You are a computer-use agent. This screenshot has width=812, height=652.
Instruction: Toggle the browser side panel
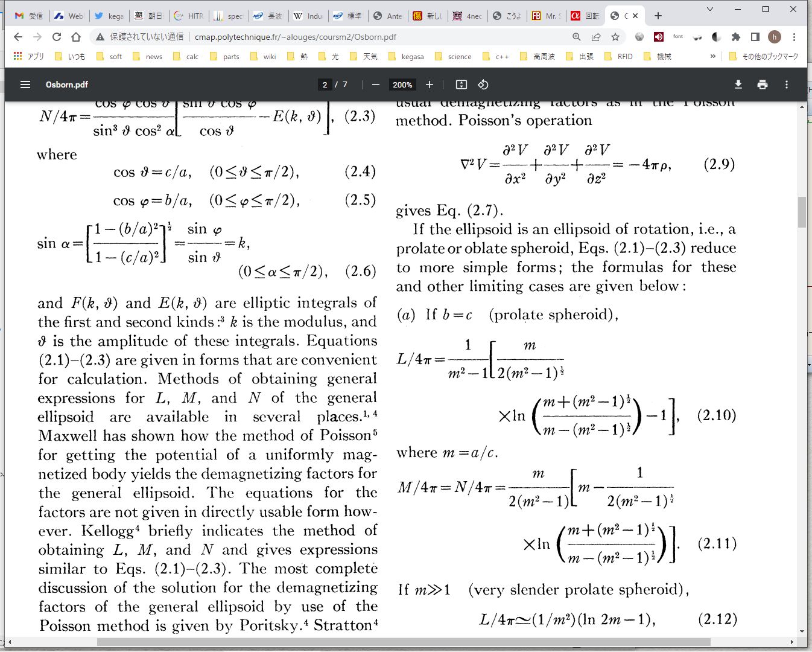(755, 37)
